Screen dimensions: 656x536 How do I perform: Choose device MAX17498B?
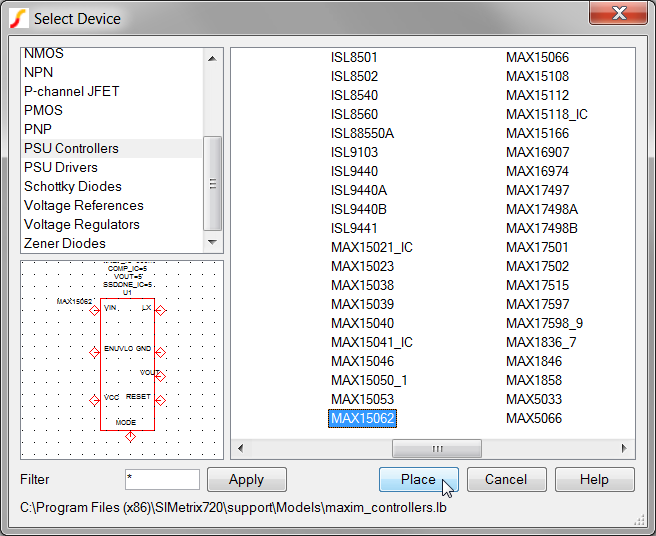point(542,228)
